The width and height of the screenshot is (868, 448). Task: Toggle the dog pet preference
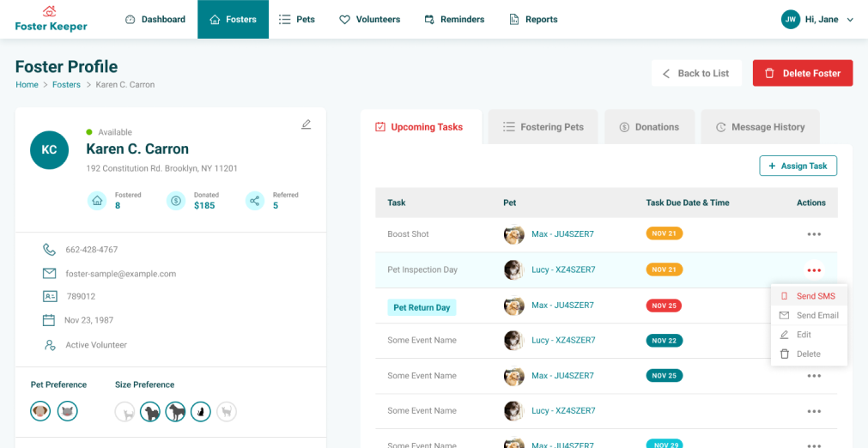coord(40,411)
